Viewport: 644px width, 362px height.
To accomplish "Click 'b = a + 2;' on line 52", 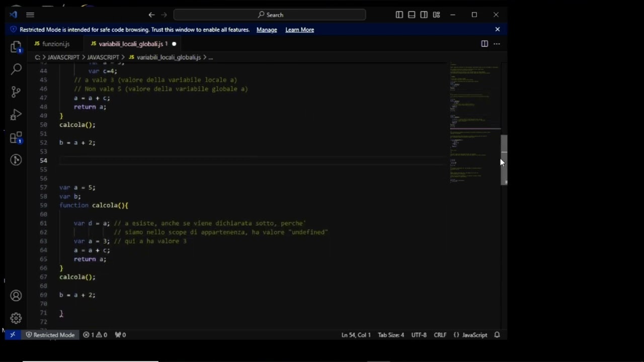I will (x=77, y=143).
